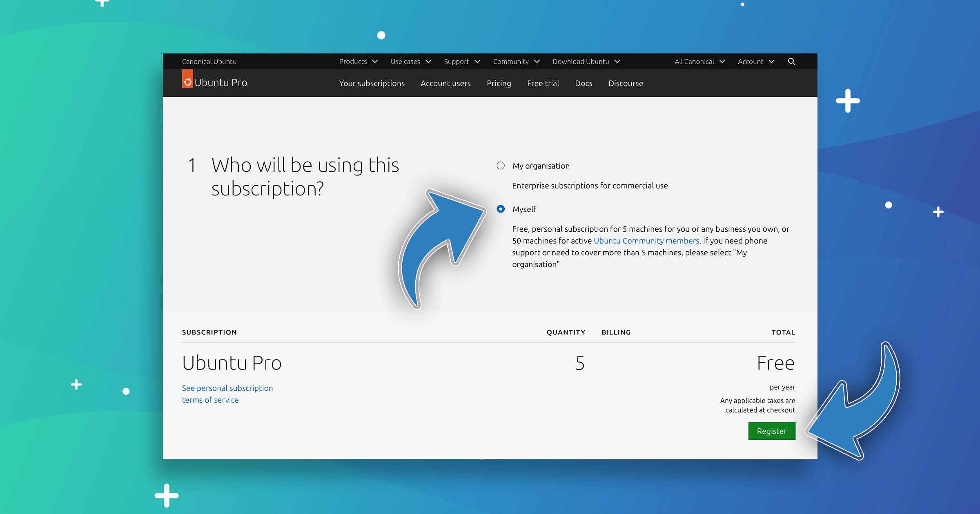Expand the Products dropdown menu
The height and width of the screenshot is (514, 980).
tap(358, 62)
